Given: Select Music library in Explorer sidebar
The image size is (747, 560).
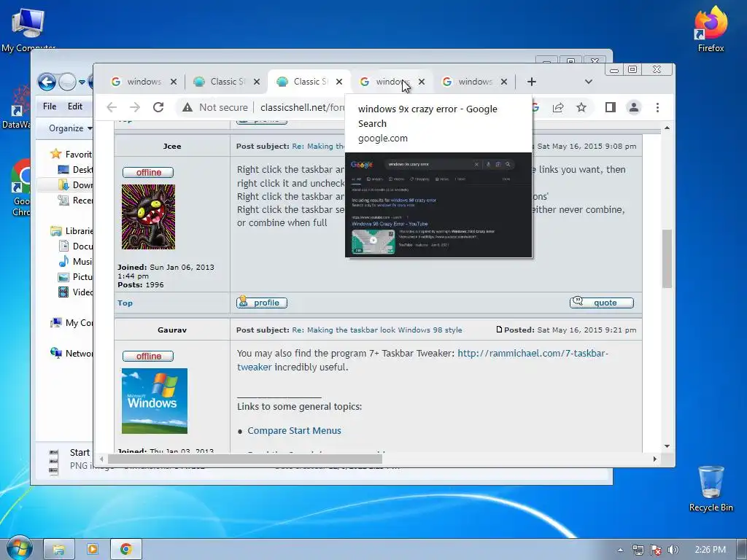Looking at the screenshot, I should [x=76, y=262].
